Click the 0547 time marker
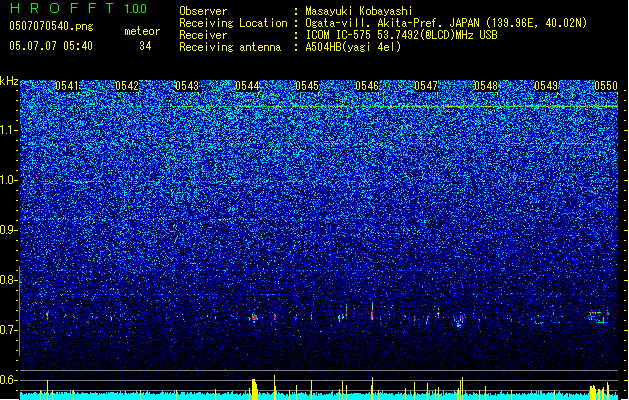 [x=426, y=86]
